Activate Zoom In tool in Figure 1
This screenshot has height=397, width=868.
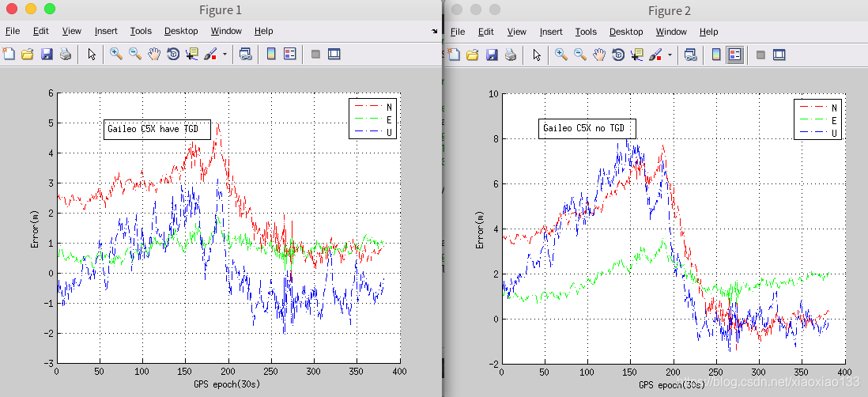point(115,55)
